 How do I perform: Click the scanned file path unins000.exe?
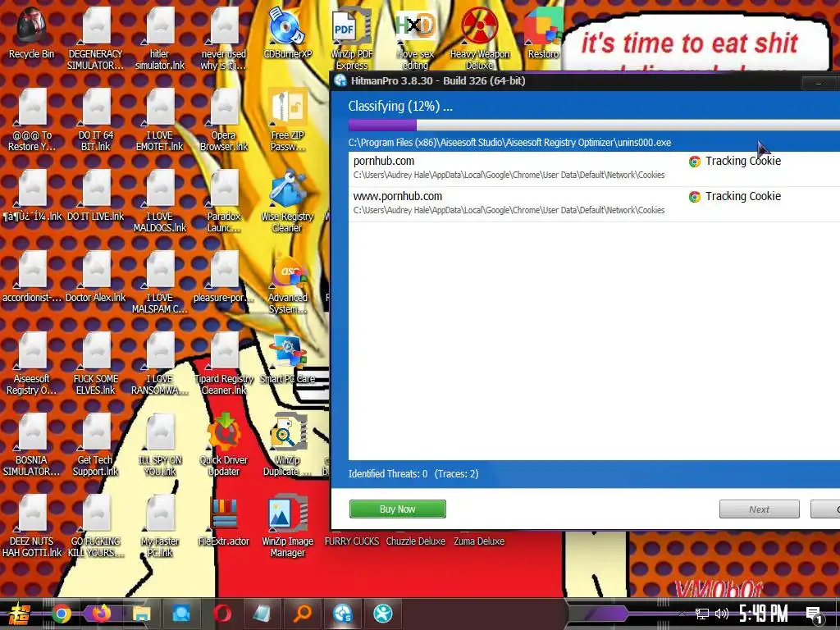click(509, 143)
